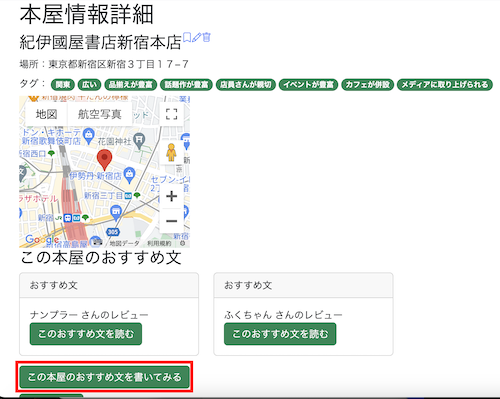Read ナンプラー's recommendation with このおすすめ文を読む
This screenshot has height=399, width=500.
tap(86, 334)
